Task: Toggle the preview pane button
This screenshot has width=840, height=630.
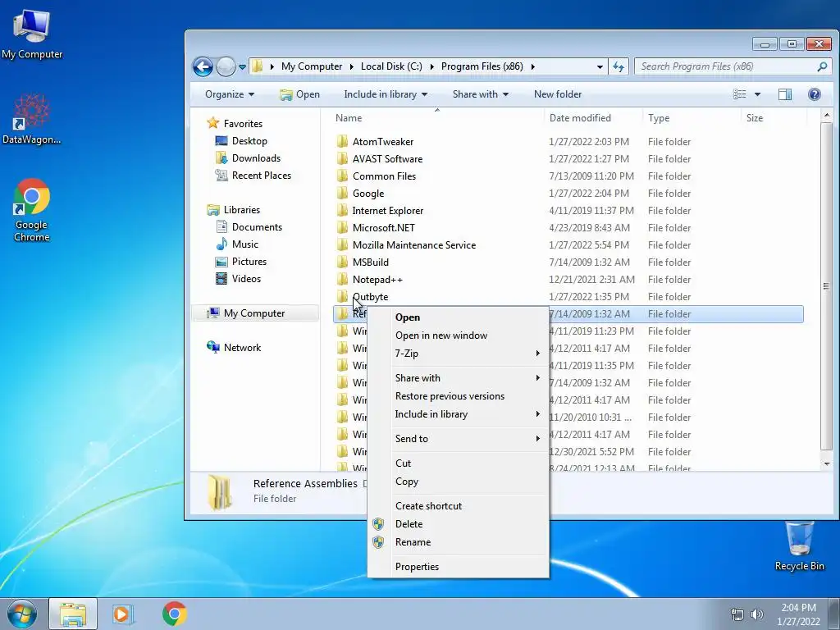Action: 785,94
